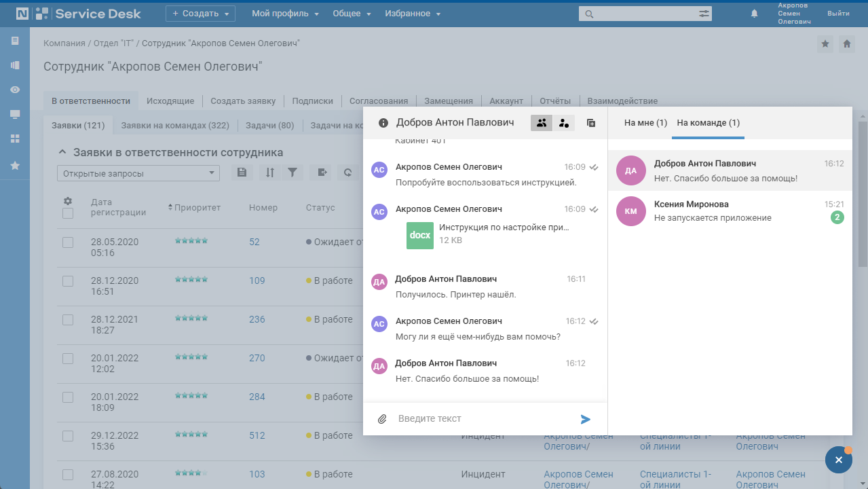868x489 pixels.
Task: Open the books icon in left sidebar
Action: click(x=15, y=65)
